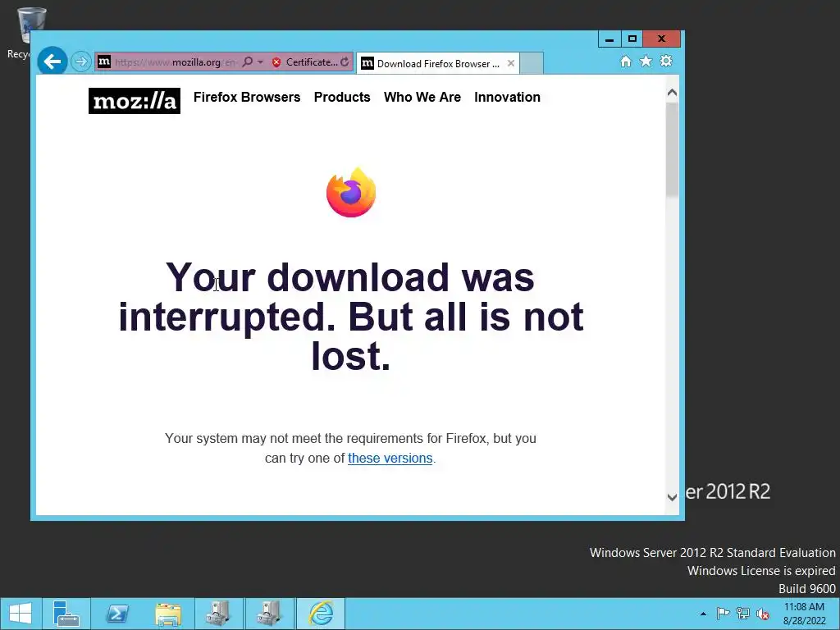840x630 pixels.
Task: Open the Who We Are menu
Action: (422, 97)
